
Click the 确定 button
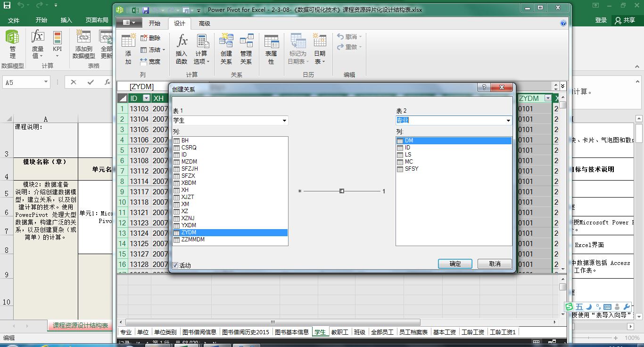[455, 264]
